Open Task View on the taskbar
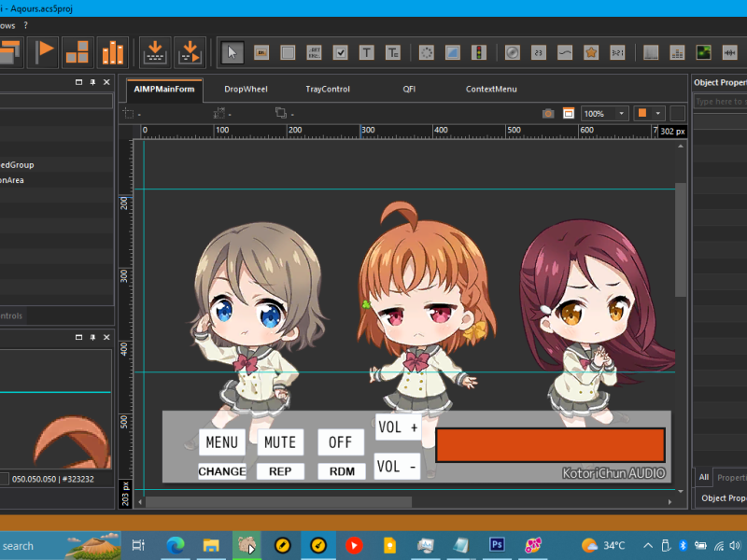Image resolution: width=747 pixels, height=560 pixels. click(x=138, y=545)
